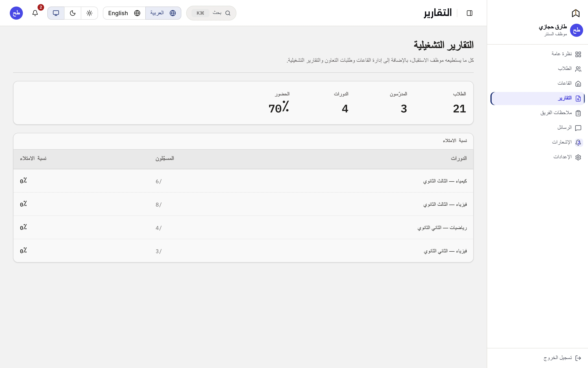Viewport: 588px width, 368px height.
Task: Click enrolled value 6/
Action: click(x=158, y=181)
